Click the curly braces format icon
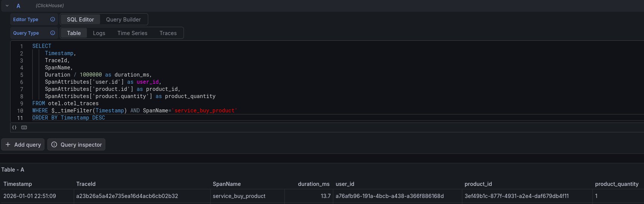This screenshot has height=204, width=644. 14,127
